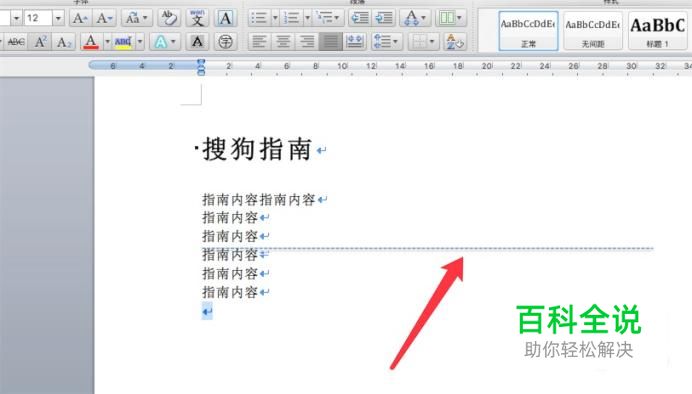The height and width of the screenshot is (394, 692).
Task: Click the Character Shading icon
Action: (x=197, y=42)
